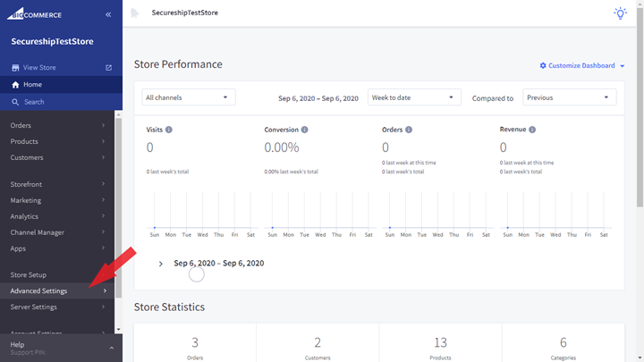
Task: Open the Storefront menu
Action: (x=57, y=184)
